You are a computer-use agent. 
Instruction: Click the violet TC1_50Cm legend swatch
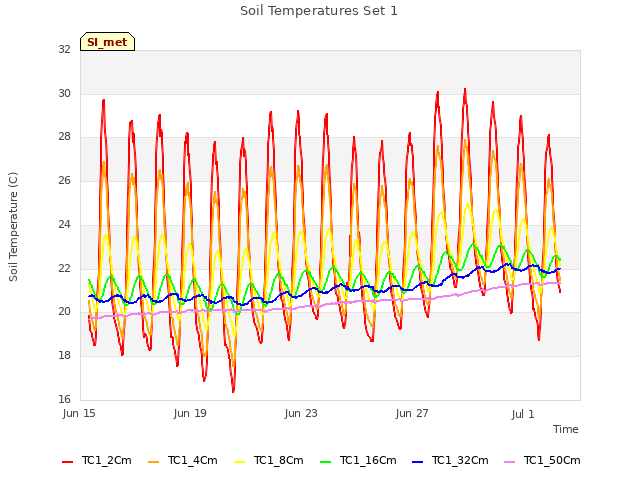[510, 462]
